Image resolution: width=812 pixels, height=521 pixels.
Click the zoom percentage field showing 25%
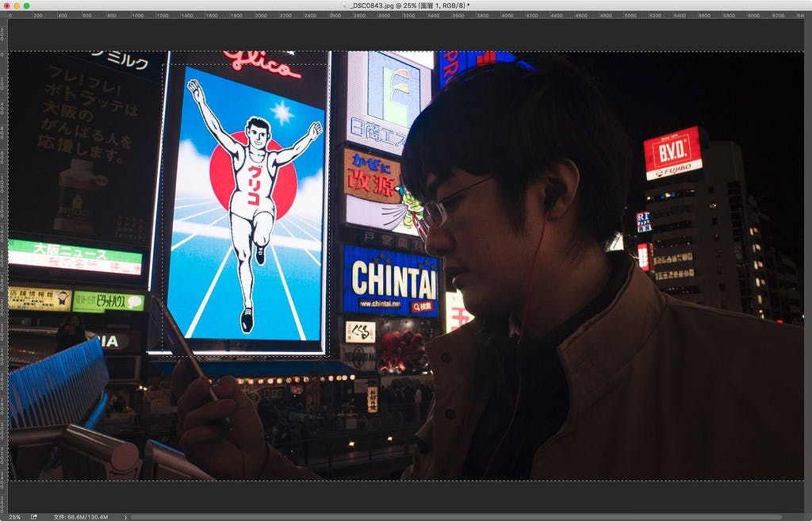click(x=14, y=517)
